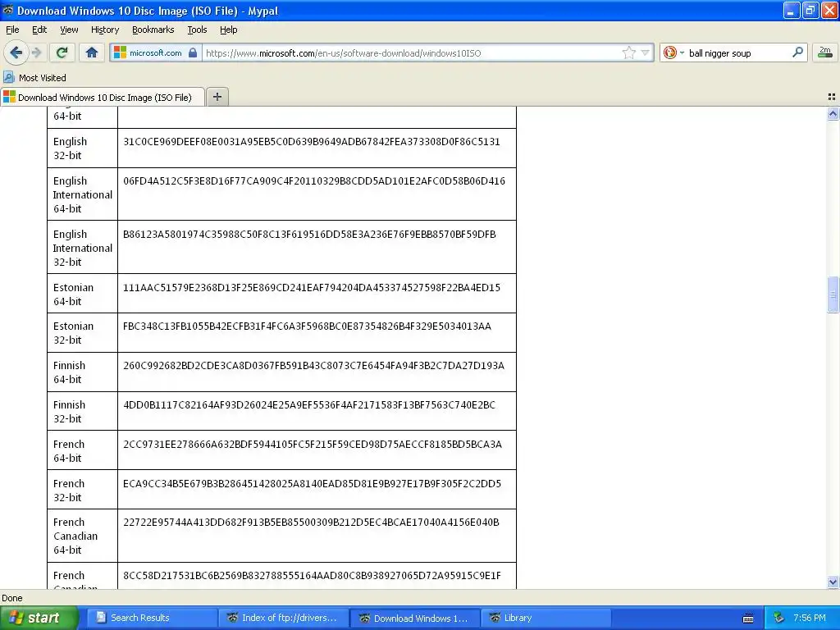Click into the browser search box

coord(737,52)
